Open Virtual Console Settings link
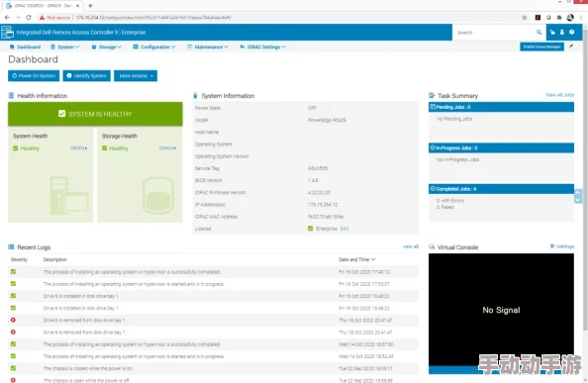Screen dimensions: 588x383 point(562,246)
